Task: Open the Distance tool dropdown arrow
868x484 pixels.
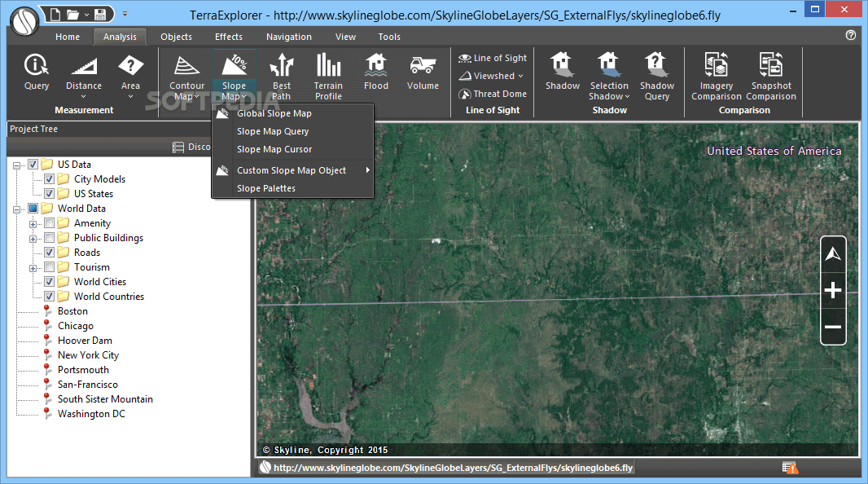Action: click(84, 97)
